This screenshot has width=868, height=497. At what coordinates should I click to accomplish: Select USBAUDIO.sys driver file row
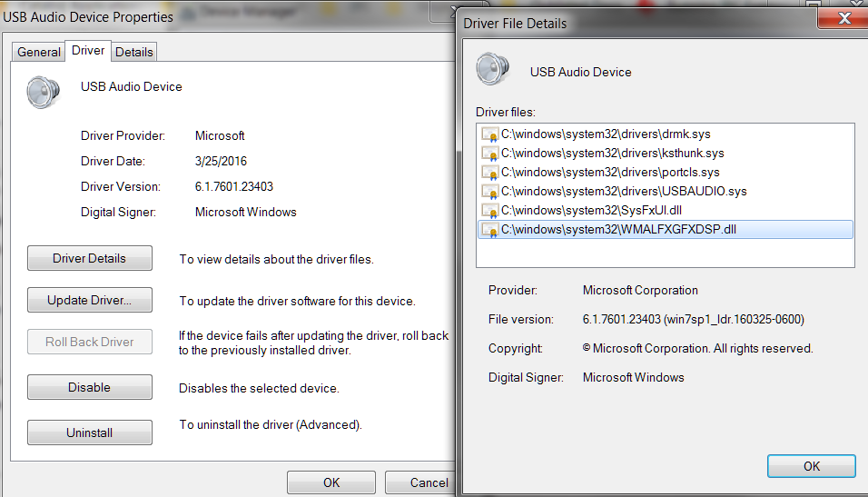coord(665,191)
